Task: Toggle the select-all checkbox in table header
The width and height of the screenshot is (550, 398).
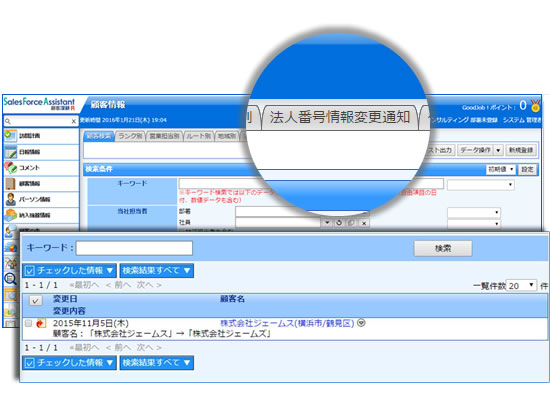Action: click(x=35, y=301)
